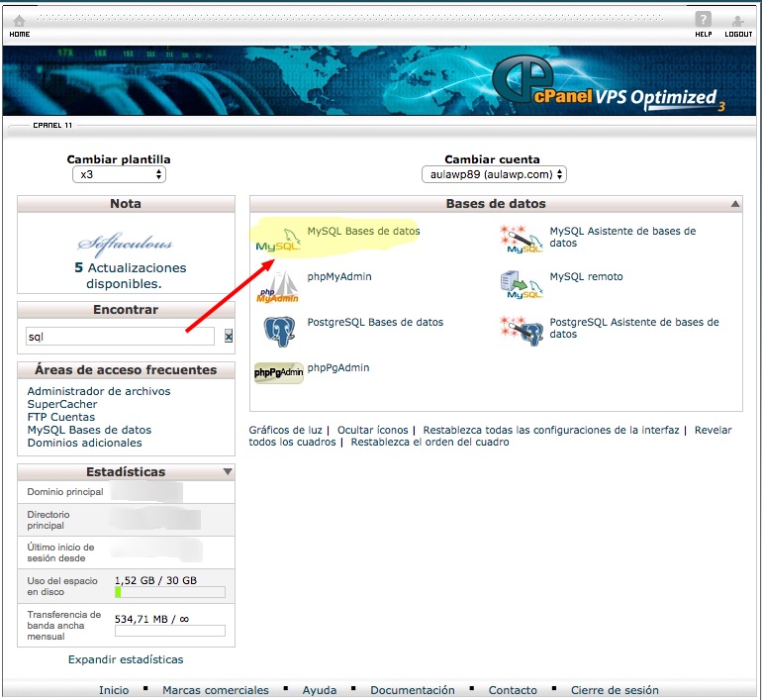The height and width of the screenshot is (700, 762).
Task: Click Expandir estadísticas link
Action: click(x=126, y=659)
